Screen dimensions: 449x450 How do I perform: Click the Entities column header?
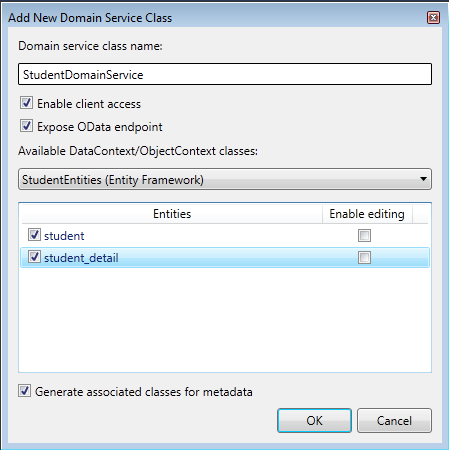(172, 214)
